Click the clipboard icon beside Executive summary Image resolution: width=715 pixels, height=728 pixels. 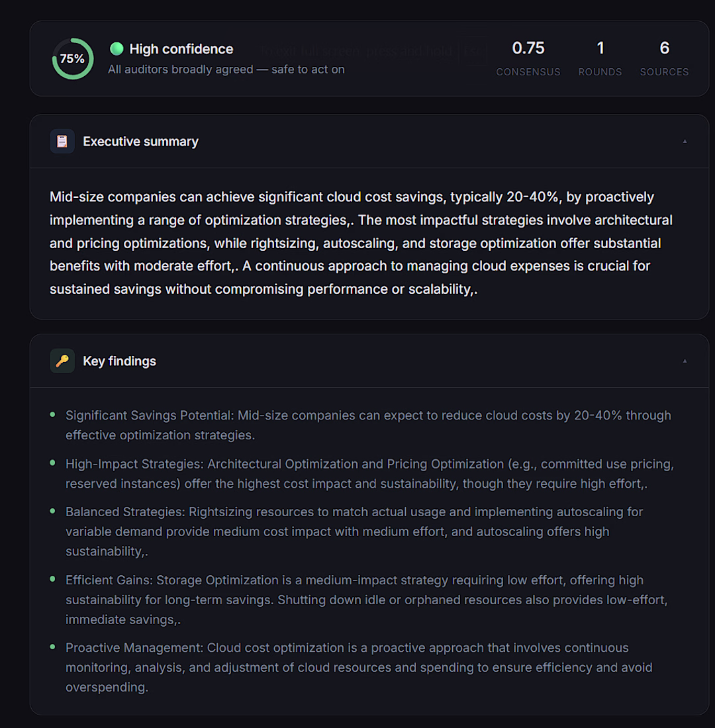click(x=62, y=141)
